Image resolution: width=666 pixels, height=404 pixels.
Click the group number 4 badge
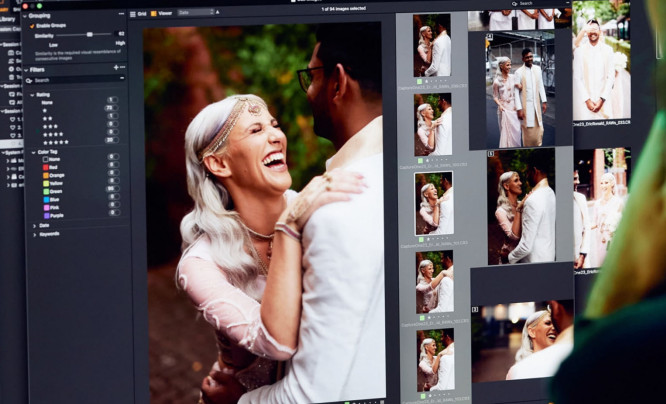click(x=489, y=37)
